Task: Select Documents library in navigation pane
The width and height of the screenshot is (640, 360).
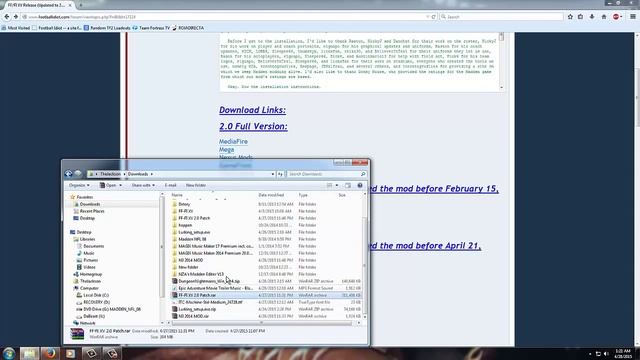Action: coord(93,246)
